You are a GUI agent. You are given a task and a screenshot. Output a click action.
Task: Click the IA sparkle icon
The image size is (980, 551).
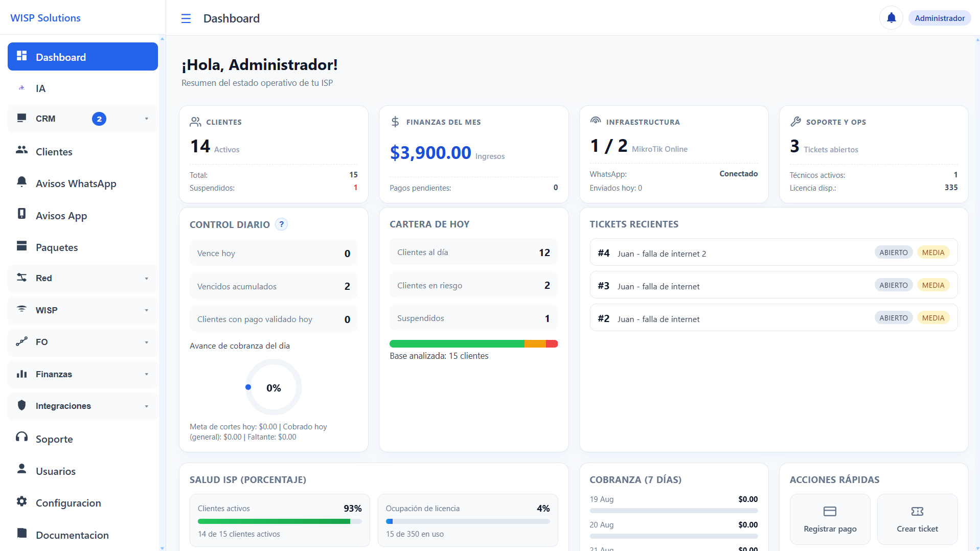pos(21,88)
